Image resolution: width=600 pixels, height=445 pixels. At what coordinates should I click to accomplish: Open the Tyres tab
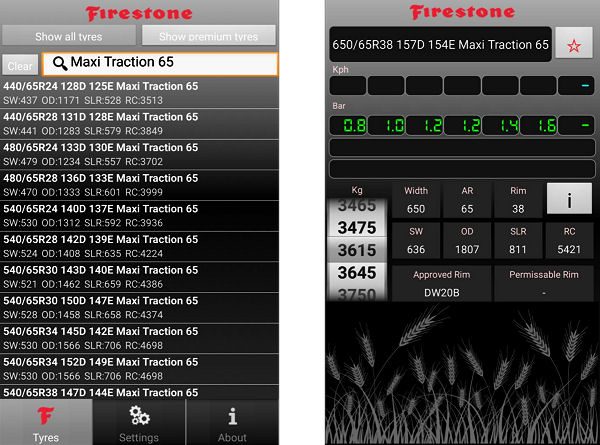(46, 422)
